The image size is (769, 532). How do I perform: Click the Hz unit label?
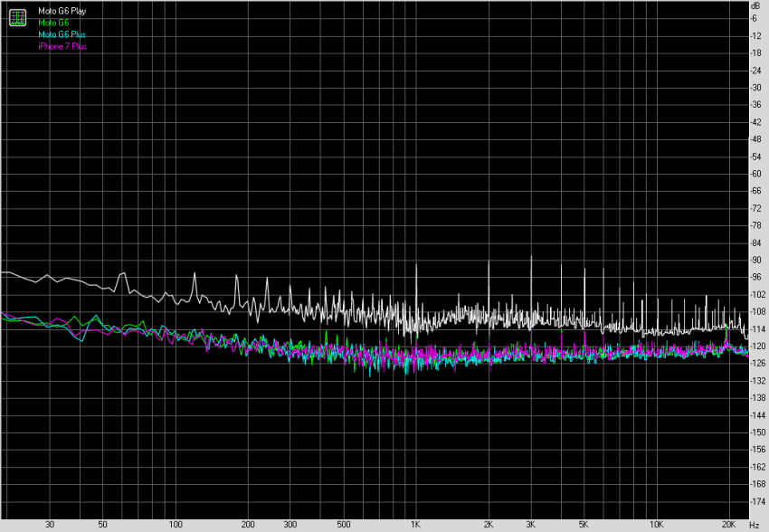tap(755, 525)
